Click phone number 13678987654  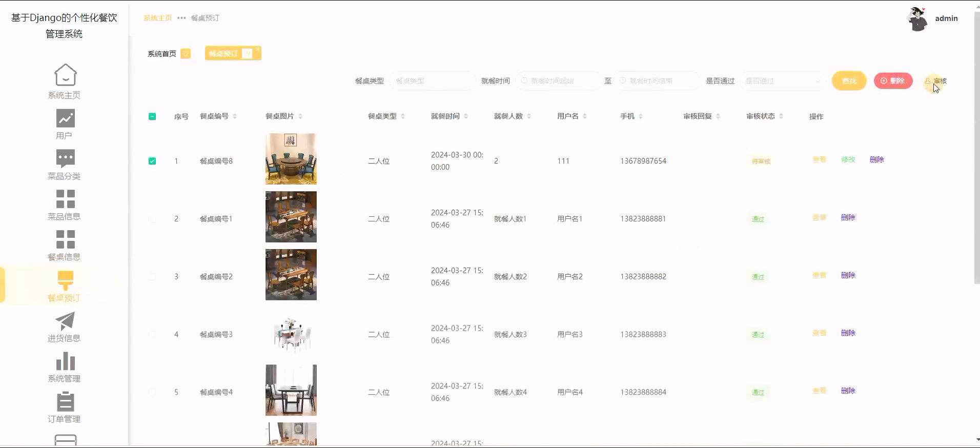643,161
